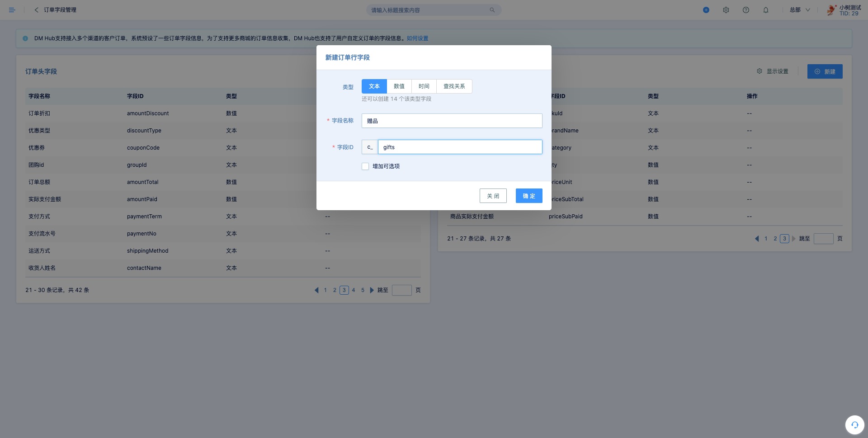The width and height of the screenshot is (868, 438).
Task: Click the search magnifier icon
Action: [492, 10]
